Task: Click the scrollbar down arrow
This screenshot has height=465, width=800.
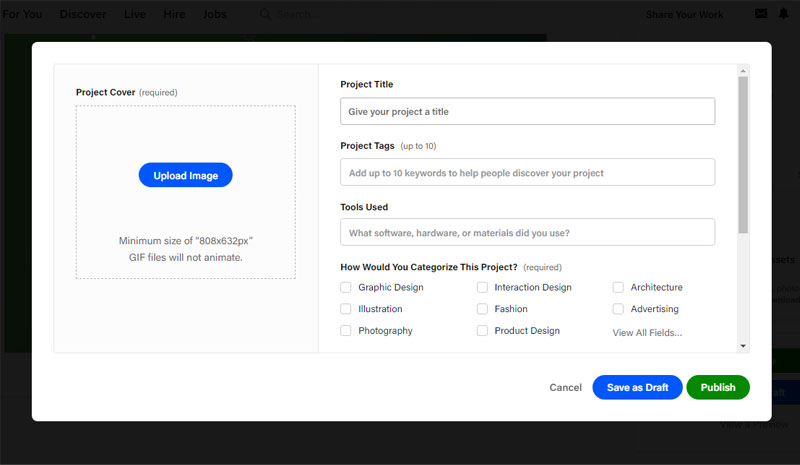Action: point(743,346)
